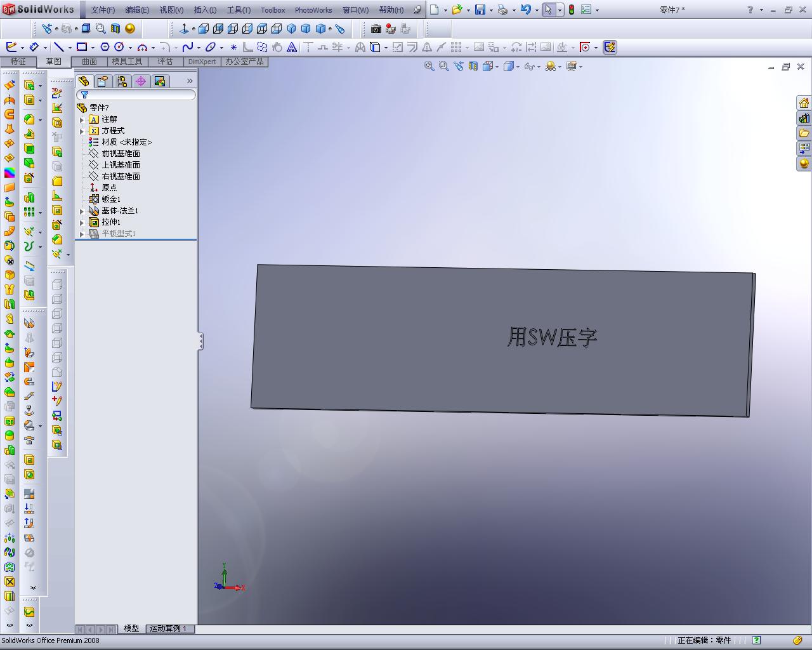Open the Options list icon

coord(586,10)
